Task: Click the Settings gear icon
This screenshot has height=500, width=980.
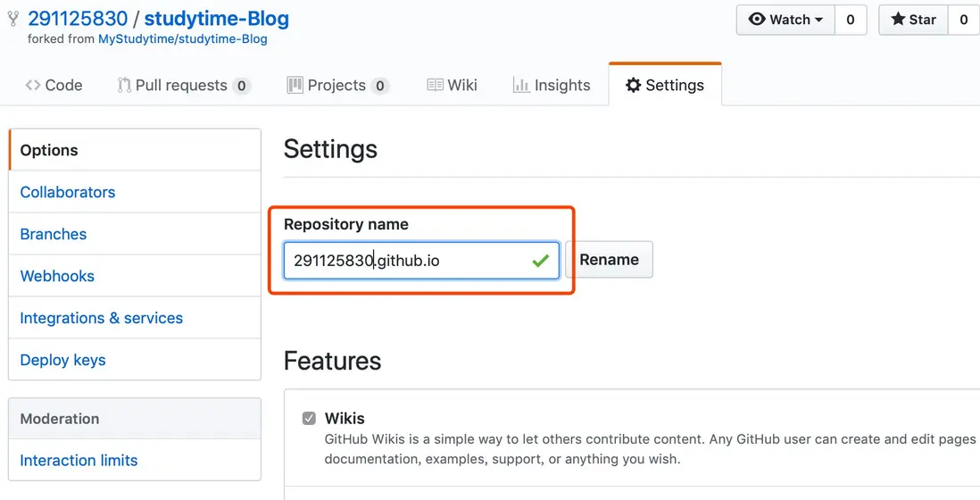Action: tap(633, 85)
